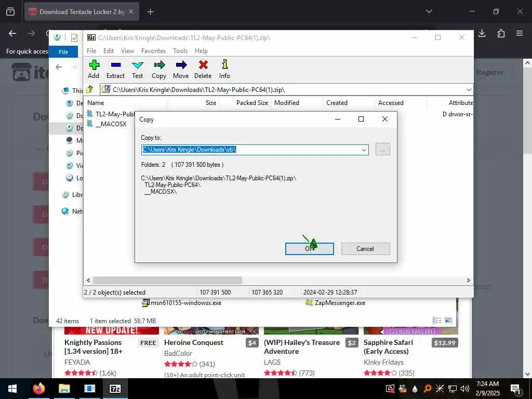Open the Windows Start menu

[x=12, y=389]
